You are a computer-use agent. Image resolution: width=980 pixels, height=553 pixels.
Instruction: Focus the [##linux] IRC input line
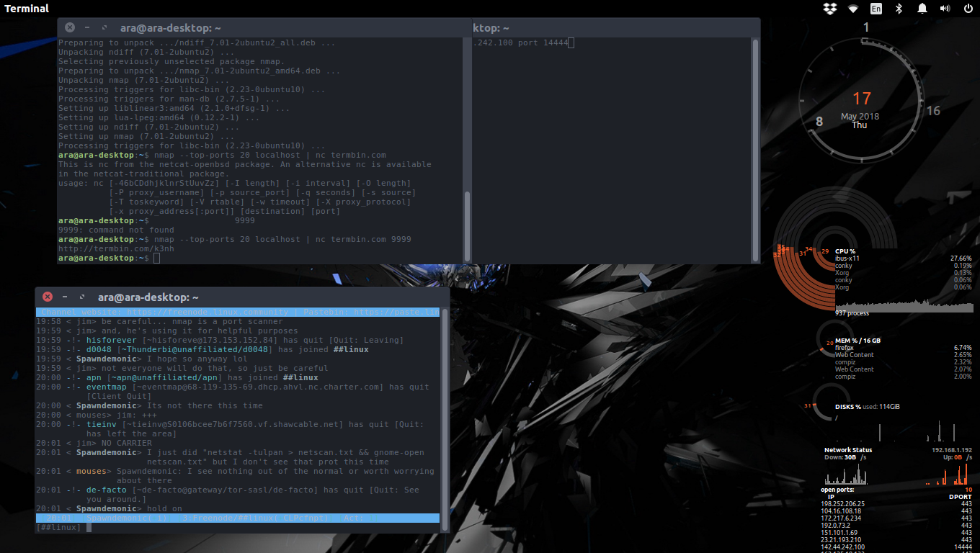click(x=238, y=527)
